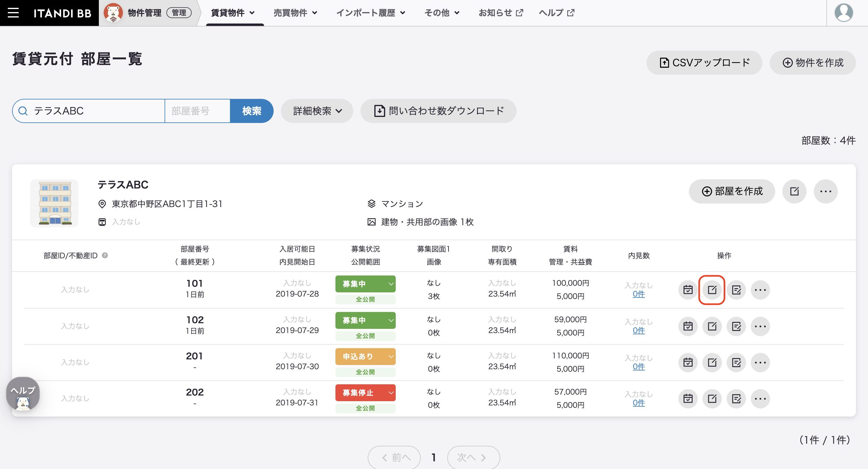Viewport: 868px width, 469px height.
Task: Click edit pencil icon for room 202
Action: [x=712, y=398]
